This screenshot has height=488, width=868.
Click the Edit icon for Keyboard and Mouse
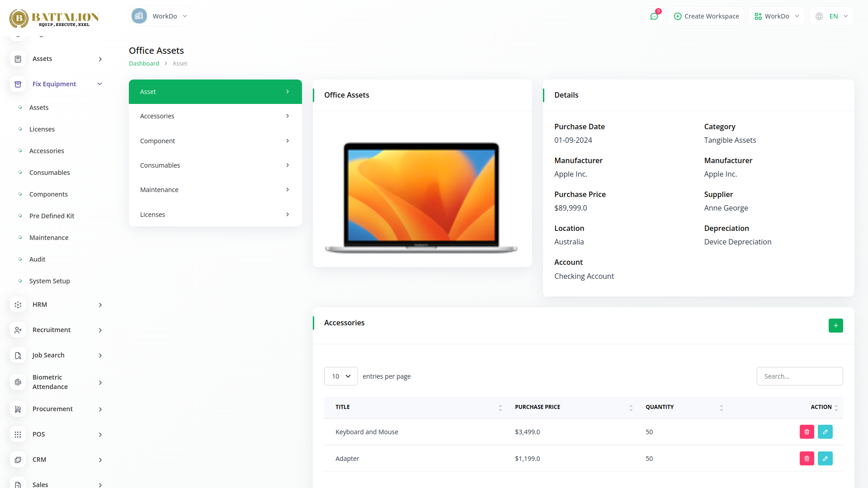tap(825, 432)
